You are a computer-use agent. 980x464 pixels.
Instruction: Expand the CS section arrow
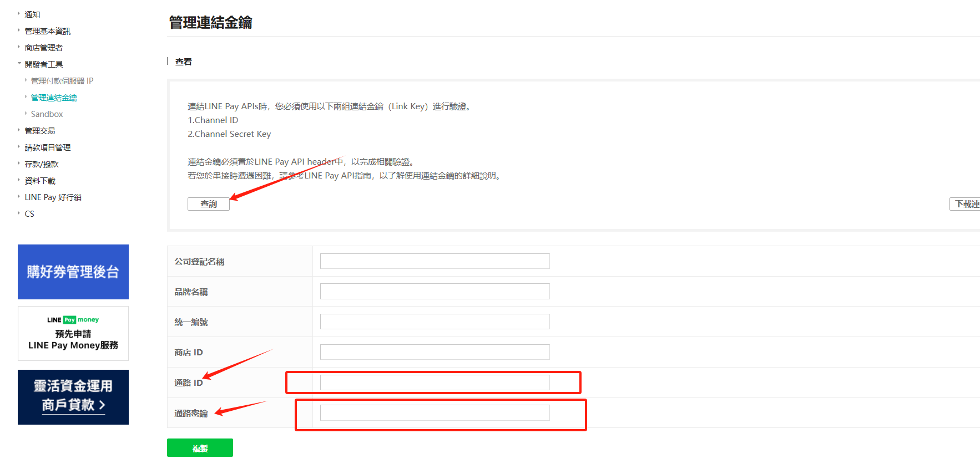pyautogui.click(x=19, y=213)
